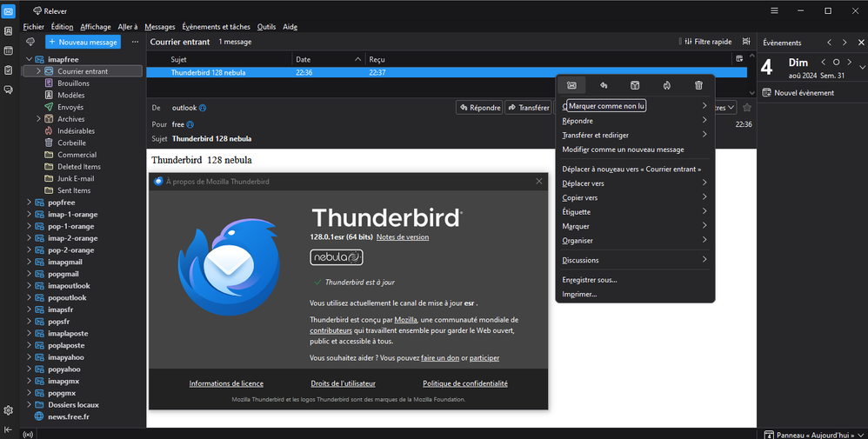Click the reply arrow icon in the context menu

coord(604,85)
